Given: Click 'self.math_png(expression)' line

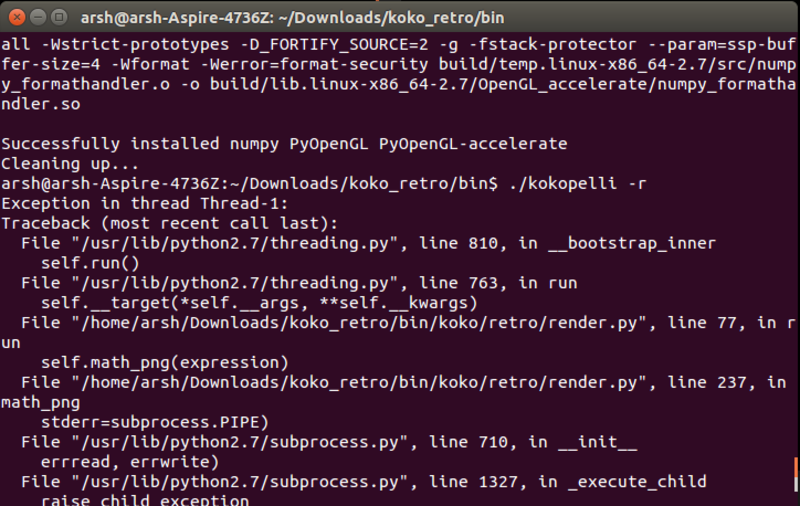Looking at the screenshot, I should click(164, 363).
